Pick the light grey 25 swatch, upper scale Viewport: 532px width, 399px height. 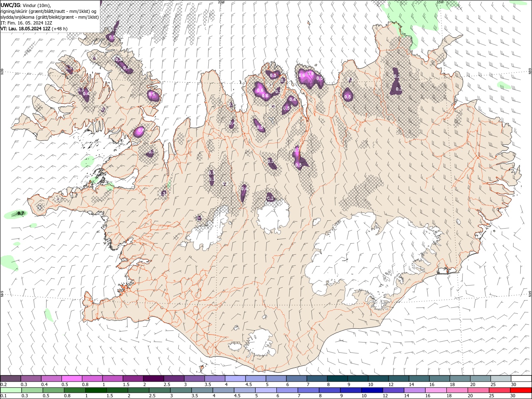(501, 379)
